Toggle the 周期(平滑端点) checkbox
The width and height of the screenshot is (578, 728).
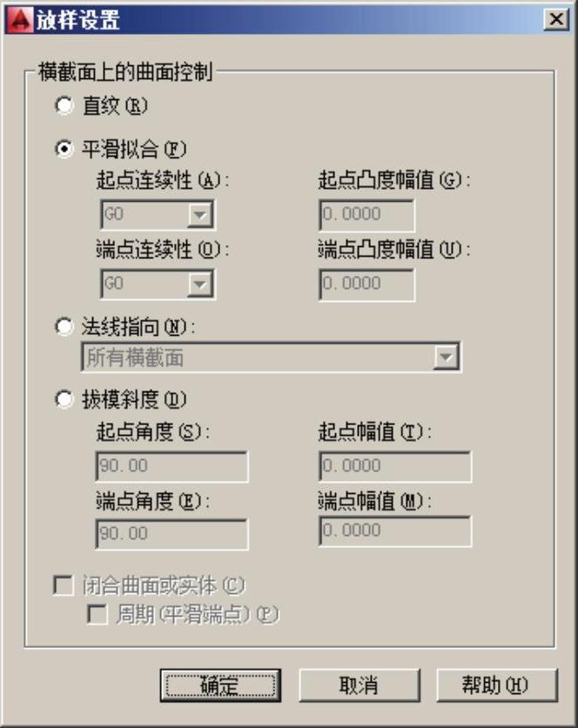[97, 615]
